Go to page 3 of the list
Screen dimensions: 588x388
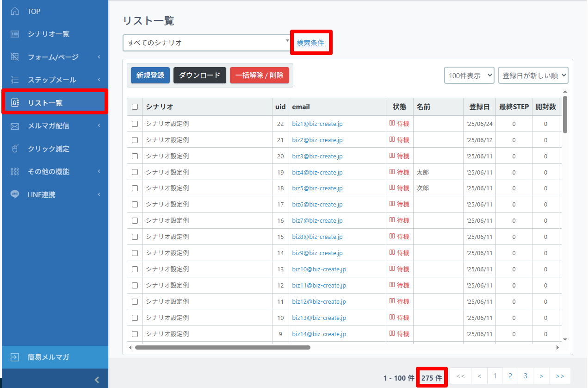(526, 376)
